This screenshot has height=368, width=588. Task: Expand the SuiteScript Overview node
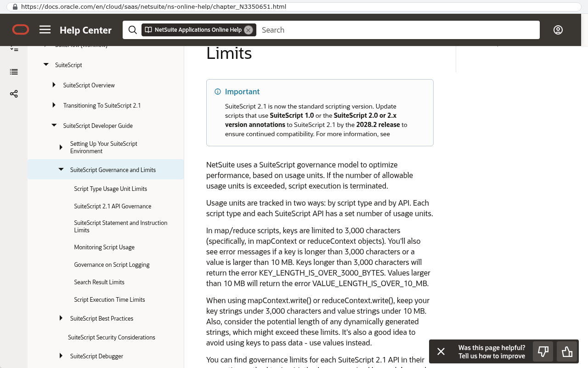click(x=54, y=85)
